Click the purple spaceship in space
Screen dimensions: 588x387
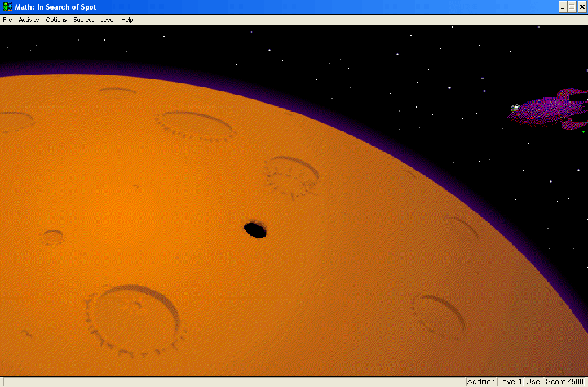coord(549,109)
